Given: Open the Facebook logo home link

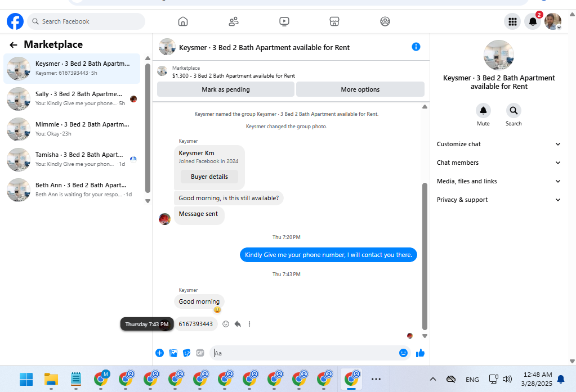Looking at the screenshot, I should click(x=15, y=21).
